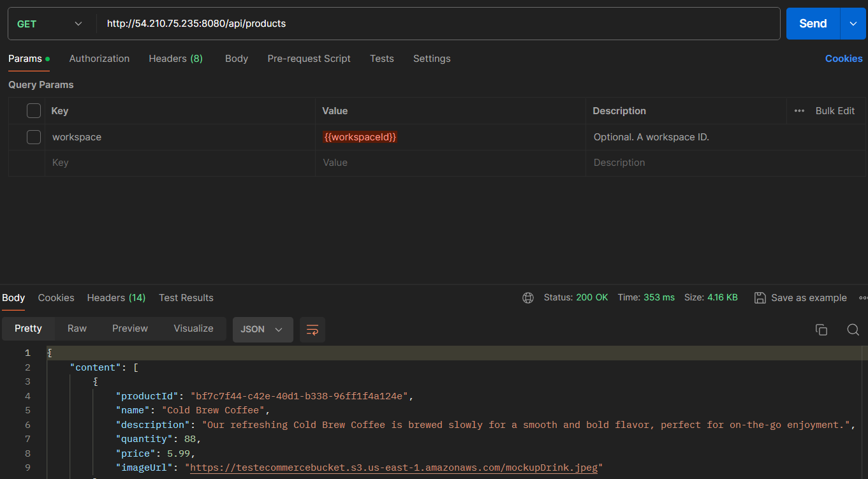Image resolution: width=868 pixels, height=479 pixels.
Task: View the response Headers (14)
Action: tap(116, 297)
